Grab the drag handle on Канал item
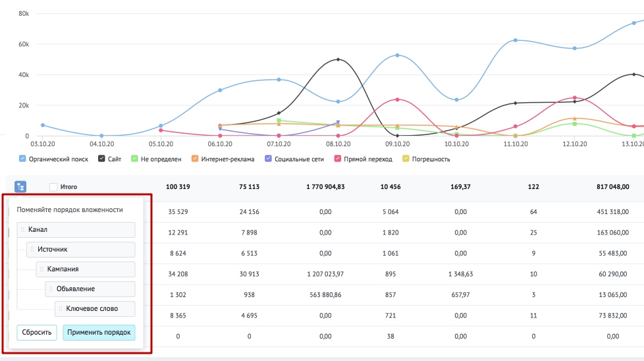Image resolution: width=644 pixels, height=361 pixels. tap(22, 230)
